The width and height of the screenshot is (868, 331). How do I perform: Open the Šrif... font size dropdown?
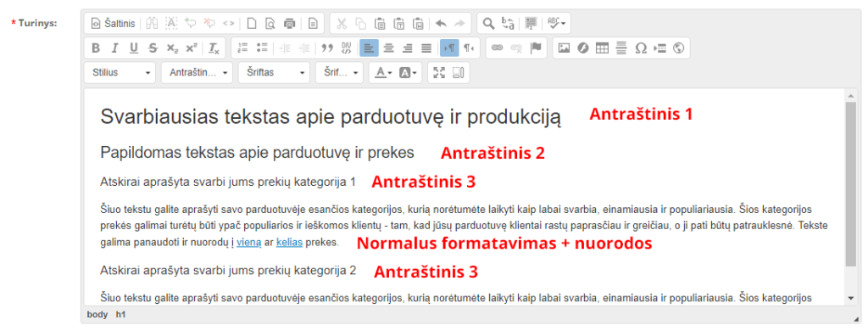point(340,73)
